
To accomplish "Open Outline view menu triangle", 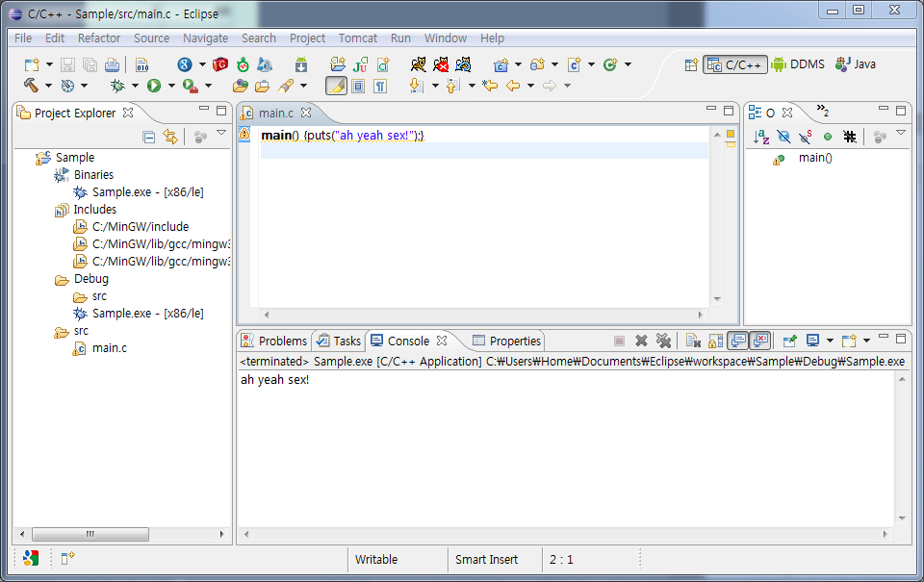I will point(901,133).
